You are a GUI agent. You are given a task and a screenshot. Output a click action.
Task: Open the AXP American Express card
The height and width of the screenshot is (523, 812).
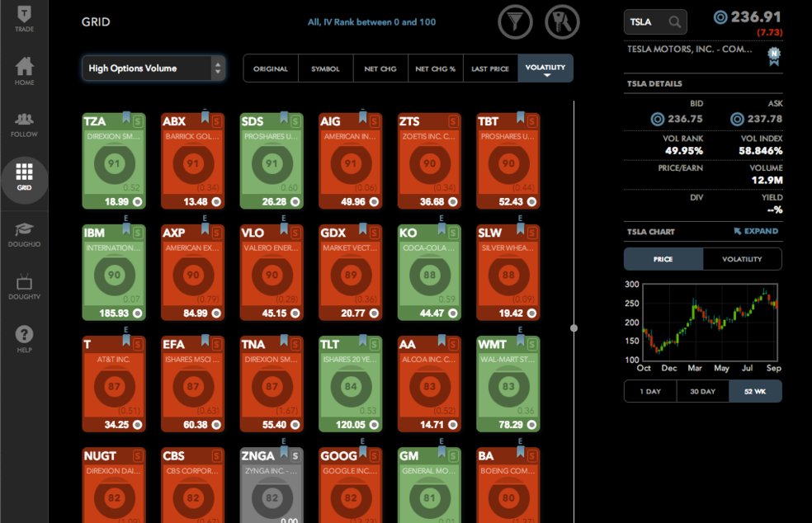[x=192, y=273]
